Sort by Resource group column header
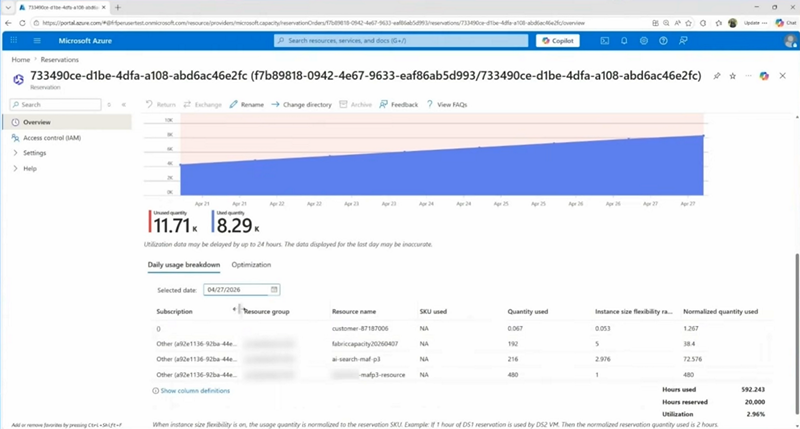This screenshot has height=429, width=800. (267, 312)
